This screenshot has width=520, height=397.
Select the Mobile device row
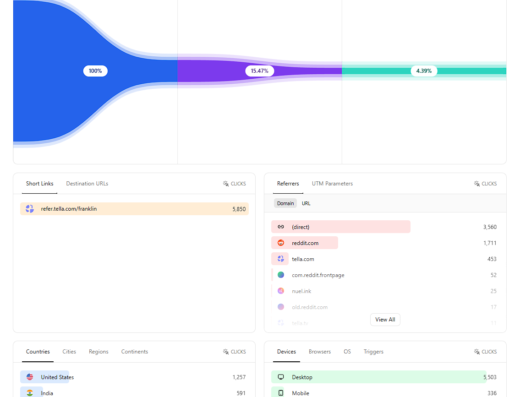coord(385,393)
